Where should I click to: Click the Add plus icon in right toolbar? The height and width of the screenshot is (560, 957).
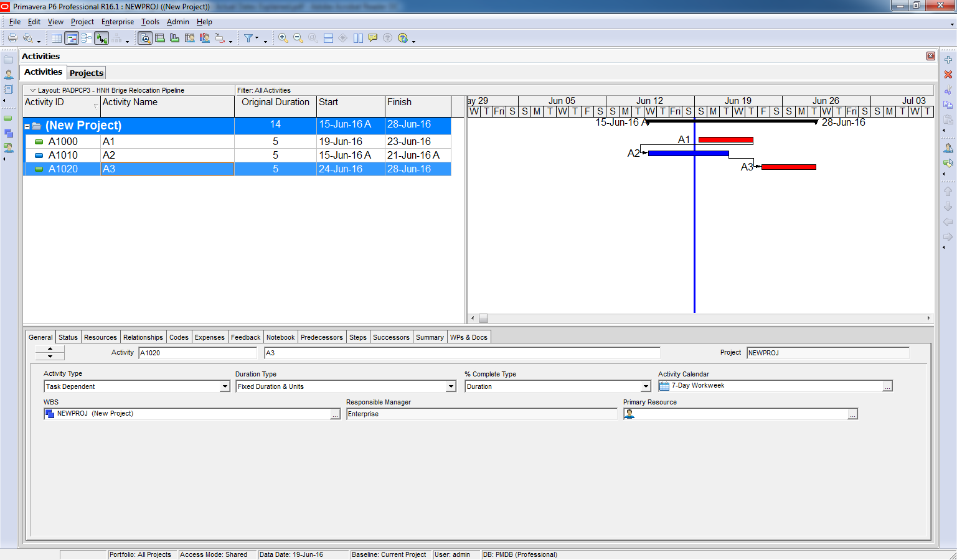click(948, 60)
